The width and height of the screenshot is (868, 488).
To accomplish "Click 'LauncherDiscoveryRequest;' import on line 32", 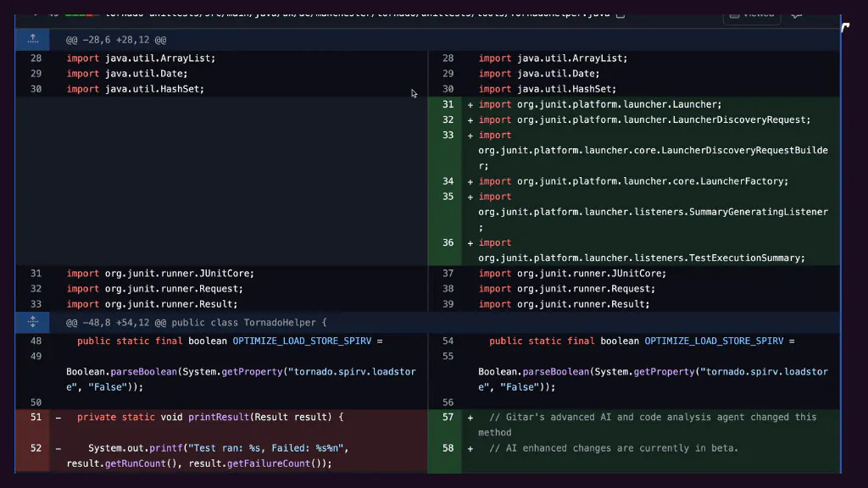I will coord(741,119).
